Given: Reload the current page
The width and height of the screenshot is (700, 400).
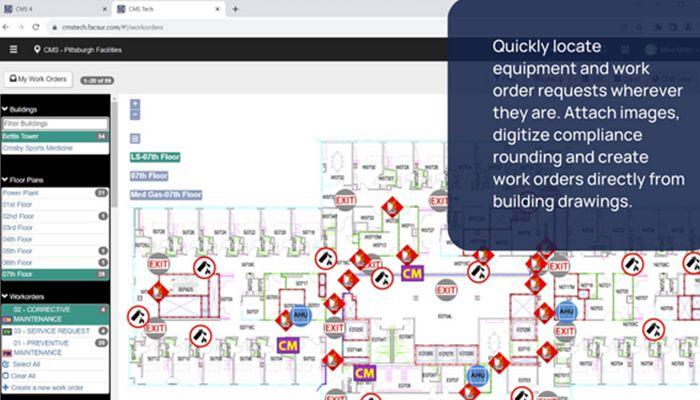Looking at the screenshot, I should tap(36, 27).
